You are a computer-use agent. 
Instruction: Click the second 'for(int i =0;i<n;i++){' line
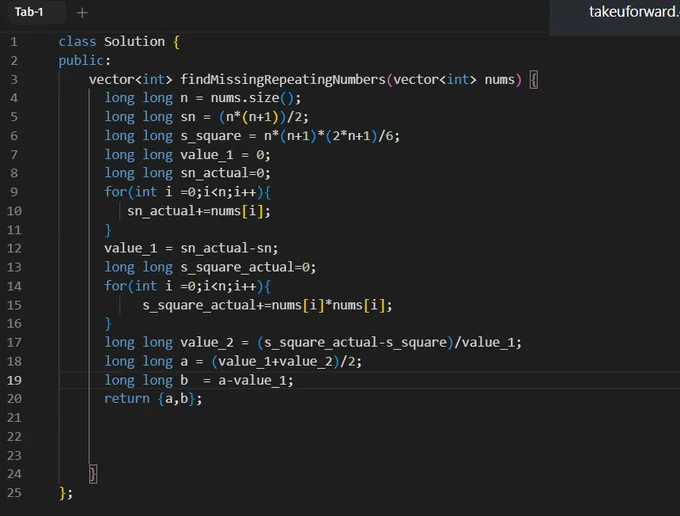coord(187,286)
